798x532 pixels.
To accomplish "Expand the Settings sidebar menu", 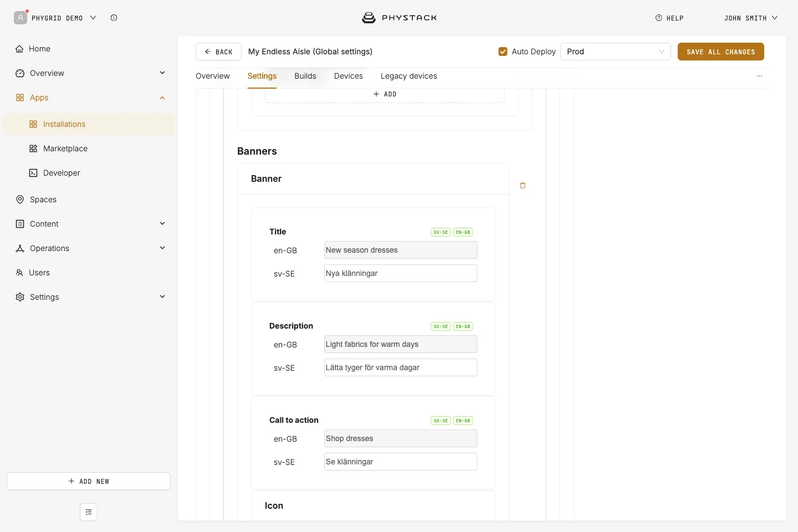I will point(162,296).
